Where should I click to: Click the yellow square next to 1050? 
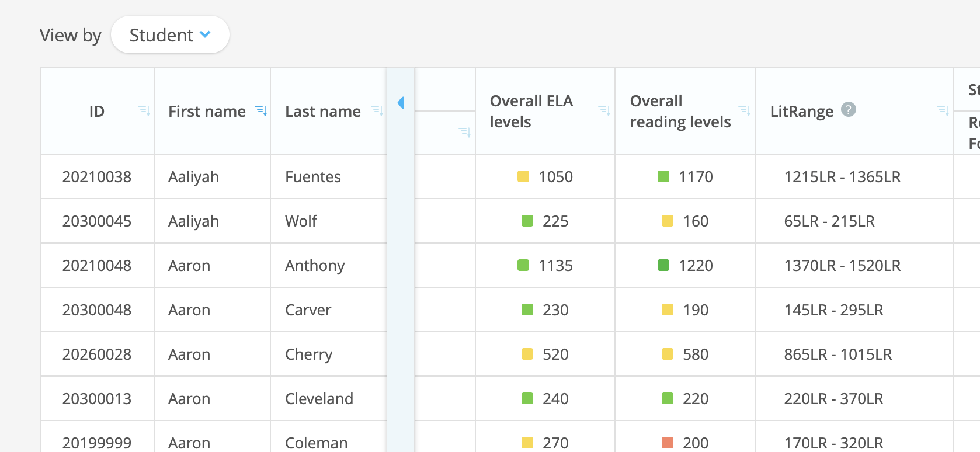(523, 176)
